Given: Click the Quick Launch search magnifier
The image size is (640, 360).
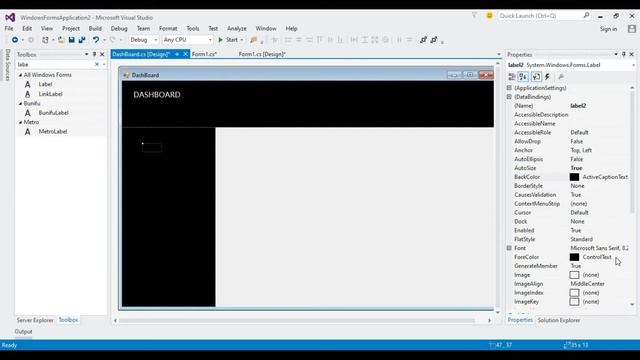Looking at the screenshot, I should click(587, 16).
